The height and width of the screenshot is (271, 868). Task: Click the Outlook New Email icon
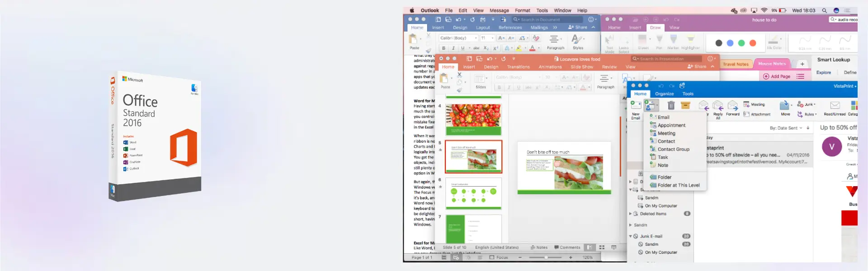click(636, 106)
